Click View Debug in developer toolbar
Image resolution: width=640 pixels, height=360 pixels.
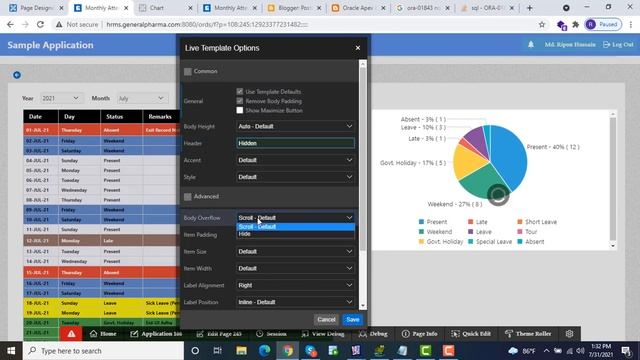point(323,334)
